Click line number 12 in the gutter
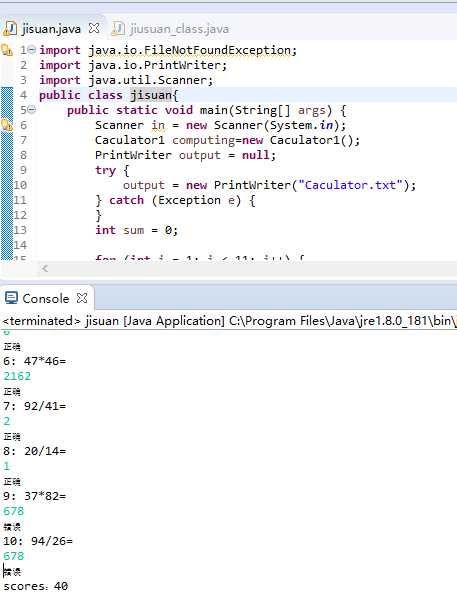The width and height of the screenshot is (457, 604). tap(20, 215)
